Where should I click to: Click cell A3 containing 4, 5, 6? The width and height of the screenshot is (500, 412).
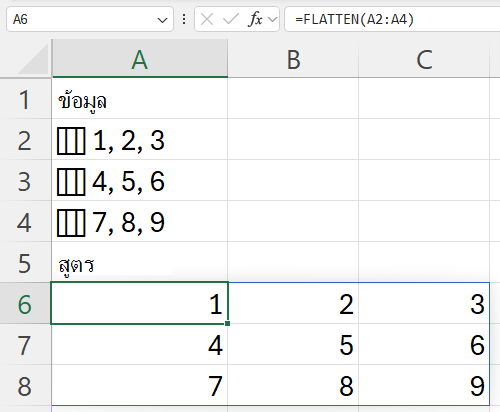point(140,181)
